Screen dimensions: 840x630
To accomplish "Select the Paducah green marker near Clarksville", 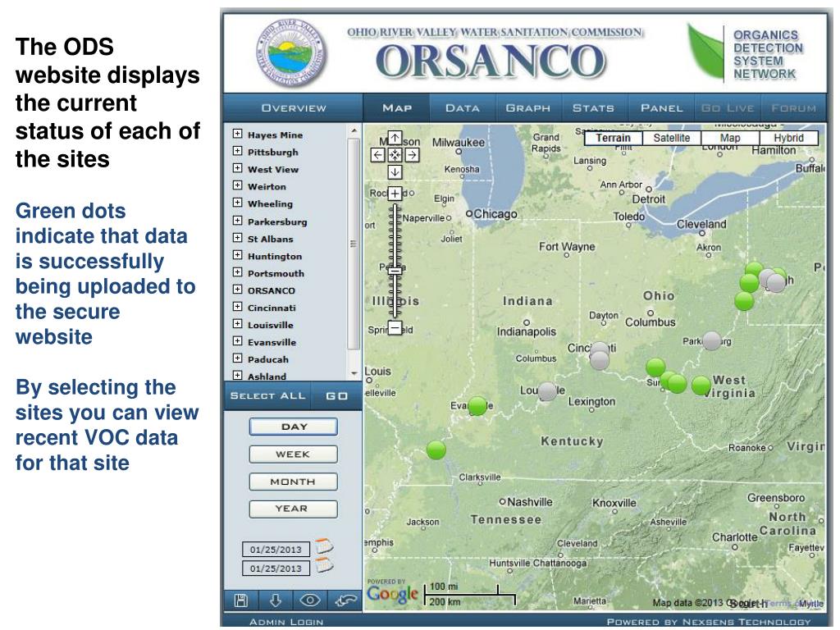I will 436,450.
